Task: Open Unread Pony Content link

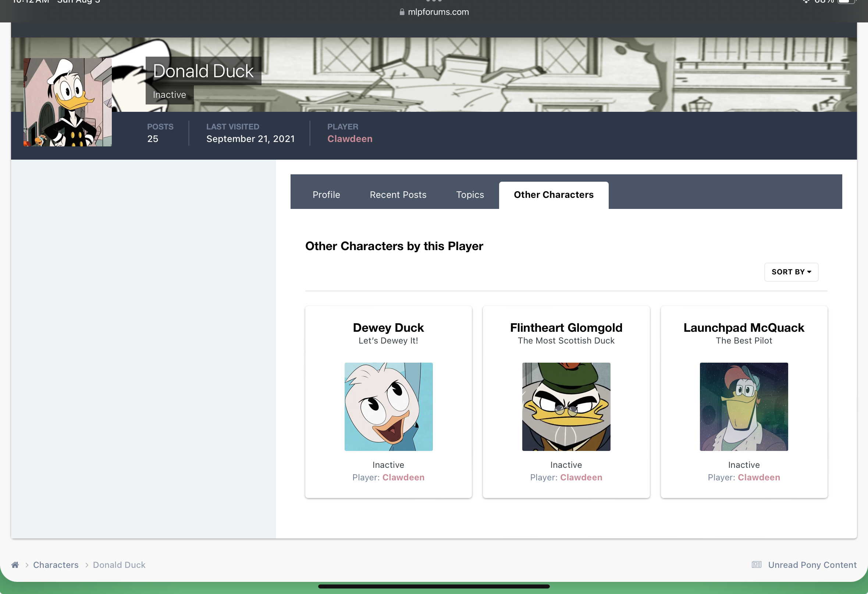Action: click(812, 565)
